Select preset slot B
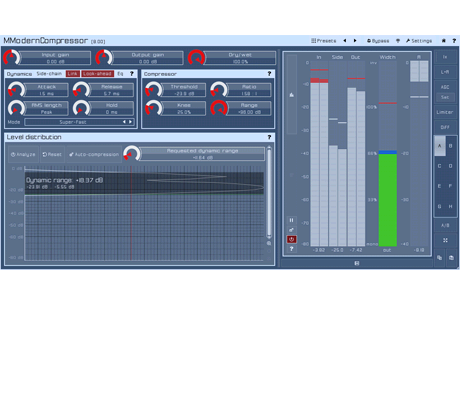The height and width of the screenshot is (416, 460). coord(450,146)
